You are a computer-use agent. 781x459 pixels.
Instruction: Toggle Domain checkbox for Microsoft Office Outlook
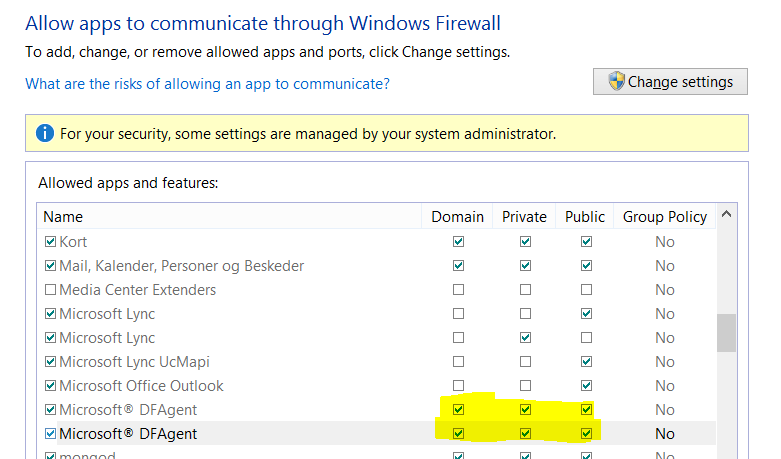(458, 386)
